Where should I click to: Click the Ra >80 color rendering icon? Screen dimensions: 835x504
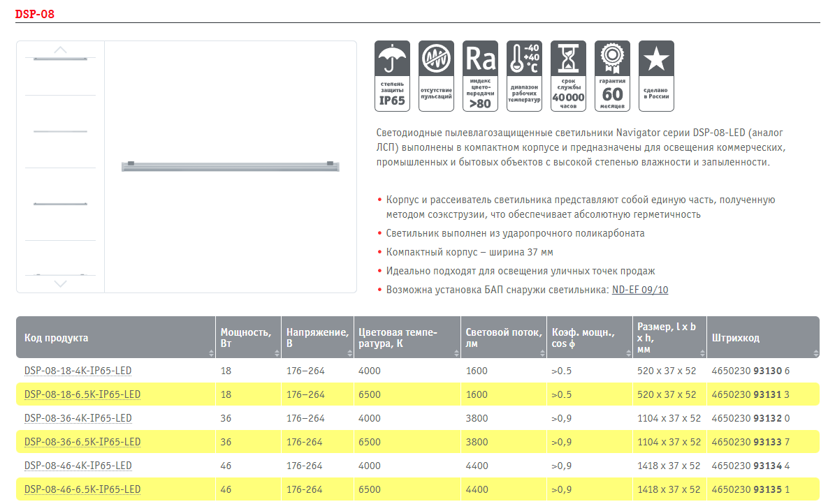point(480,76)
